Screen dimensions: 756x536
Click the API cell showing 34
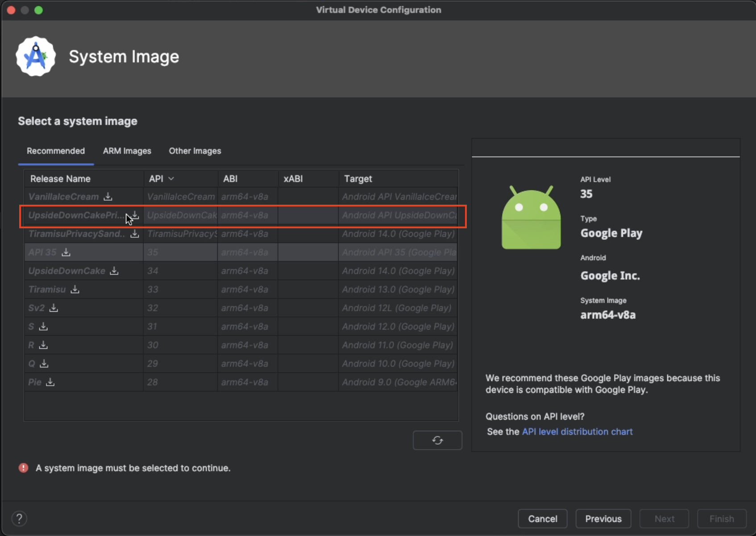click(x=180, y=271)
